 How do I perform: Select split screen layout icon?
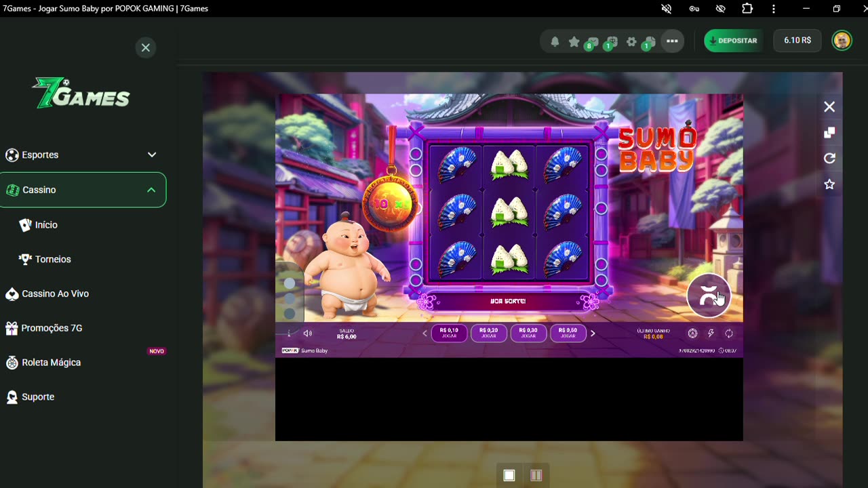pos(536,476)
